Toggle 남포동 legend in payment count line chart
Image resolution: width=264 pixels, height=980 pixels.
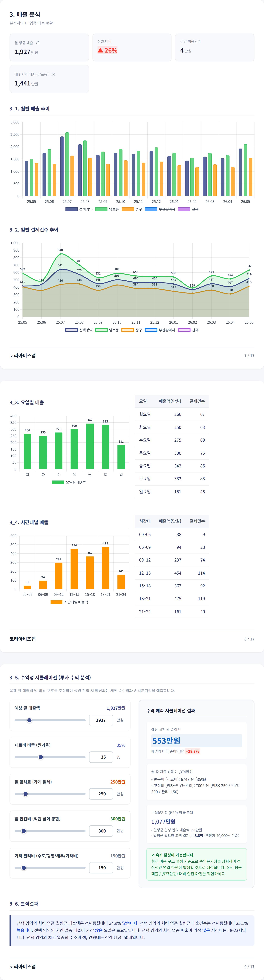click(x=107, y=330)
